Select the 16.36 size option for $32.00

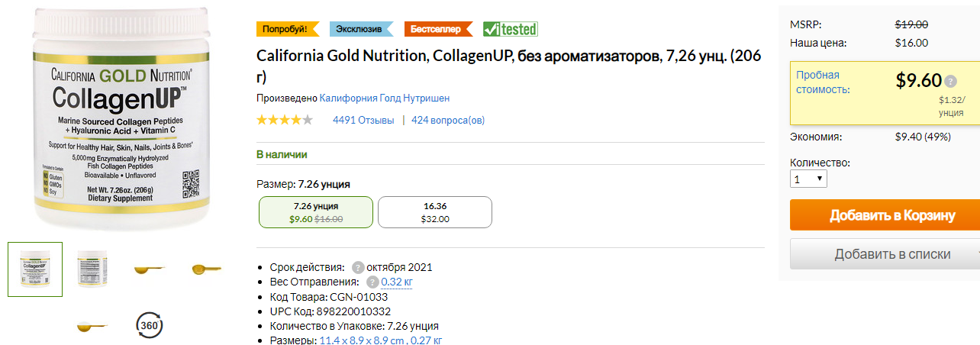click(x=435, y=212)
